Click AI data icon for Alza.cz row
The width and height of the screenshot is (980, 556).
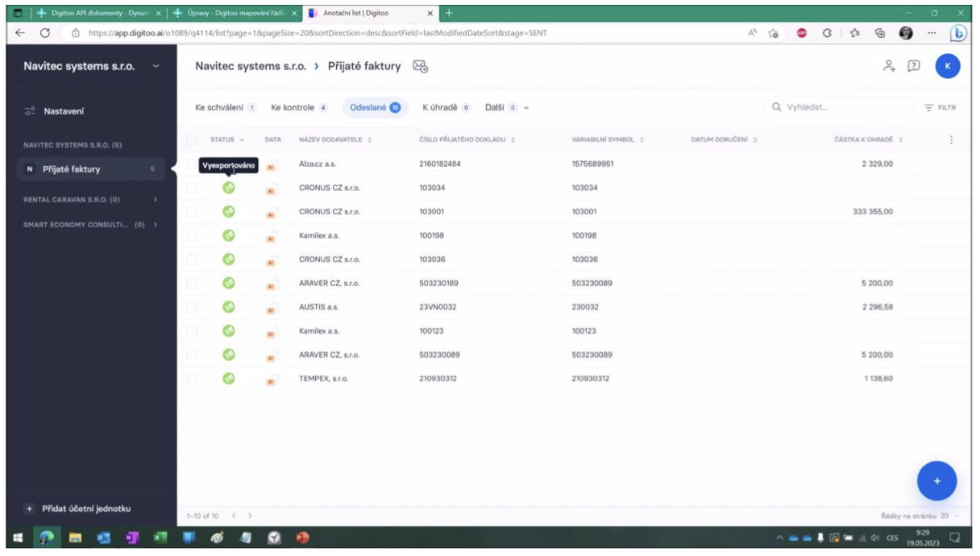(272, 165)
